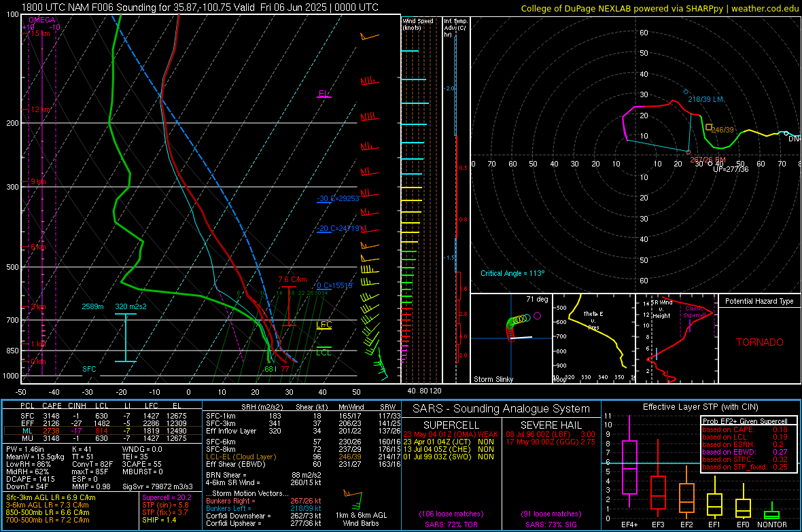Click the 267/26 RM hodograph label
This screenshot has height=532, width=802.
(708, 160)
